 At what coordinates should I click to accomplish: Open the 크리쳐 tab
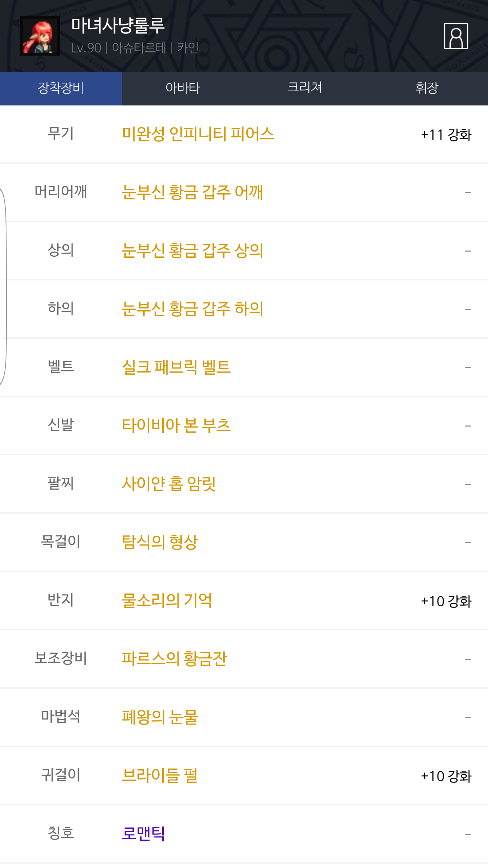click(305, 88)
